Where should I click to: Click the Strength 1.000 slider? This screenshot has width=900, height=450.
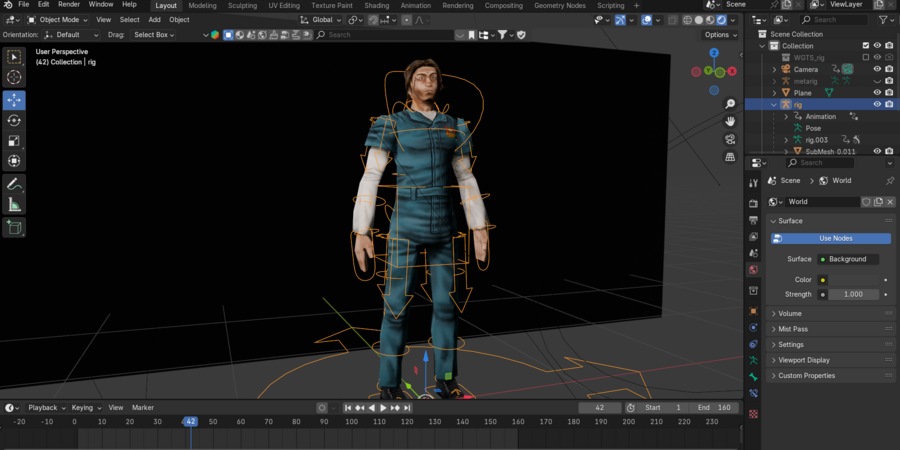(x=853, y=294)
